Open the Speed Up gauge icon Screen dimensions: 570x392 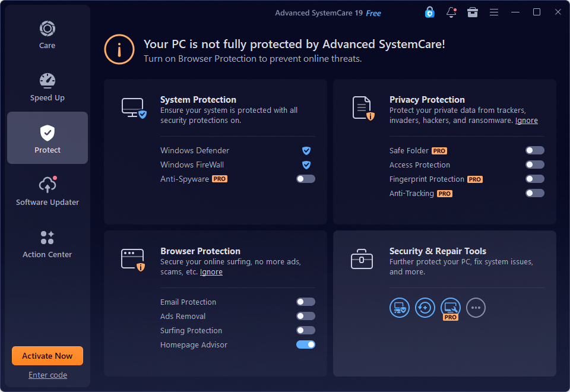pos(47,81)
